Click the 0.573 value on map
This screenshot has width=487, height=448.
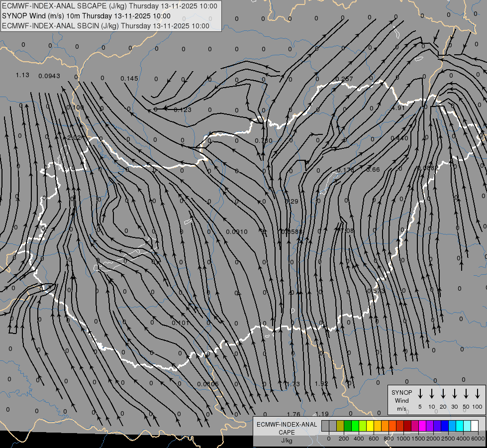click(x=376, y=291)
